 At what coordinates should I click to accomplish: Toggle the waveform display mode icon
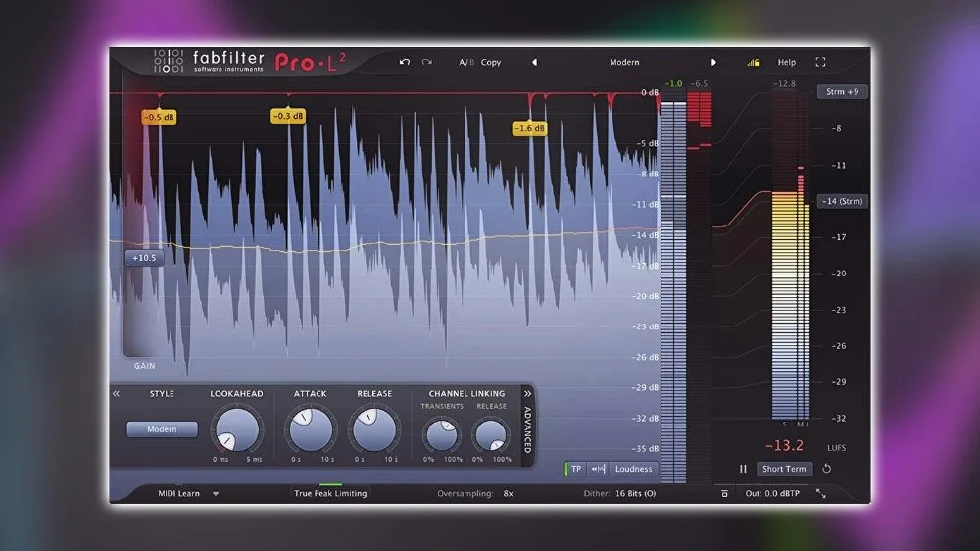[x=598, y=469]
